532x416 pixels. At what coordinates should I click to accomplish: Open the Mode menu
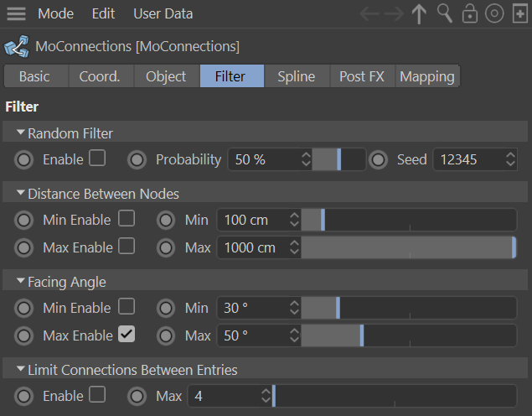[56, 14]
